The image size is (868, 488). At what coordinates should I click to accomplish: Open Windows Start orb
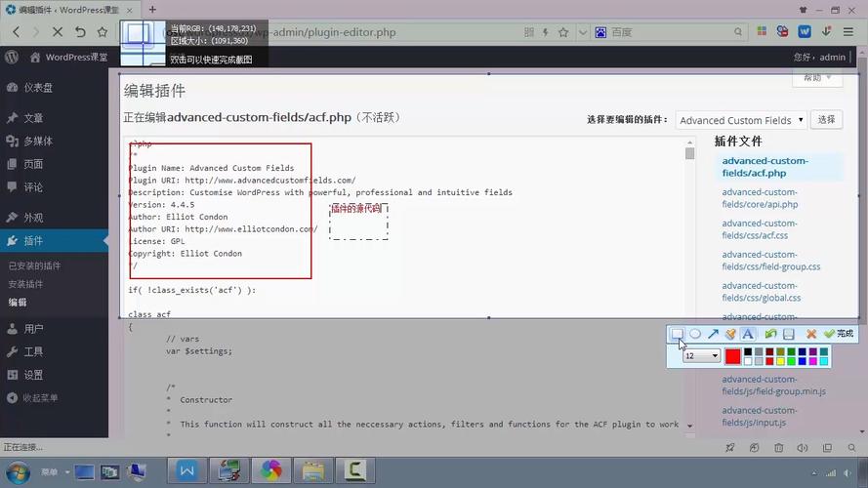coord(18,472)
